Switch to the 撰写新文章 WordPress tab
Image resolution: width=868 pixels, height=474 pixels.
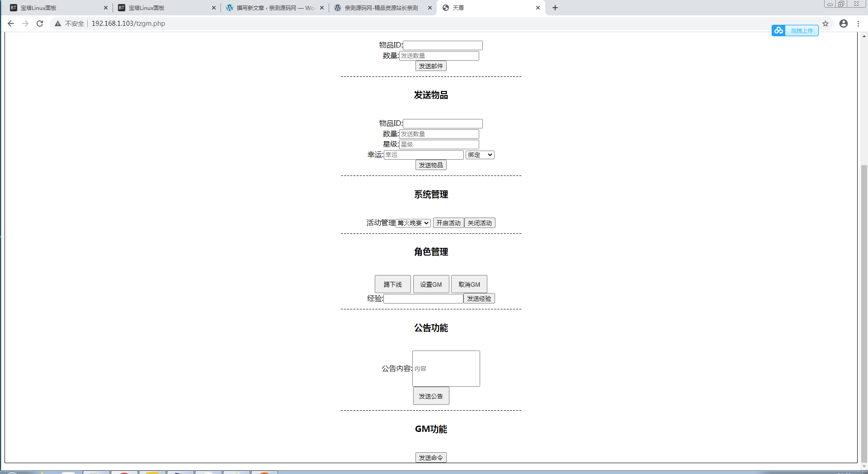pos(271,8)
